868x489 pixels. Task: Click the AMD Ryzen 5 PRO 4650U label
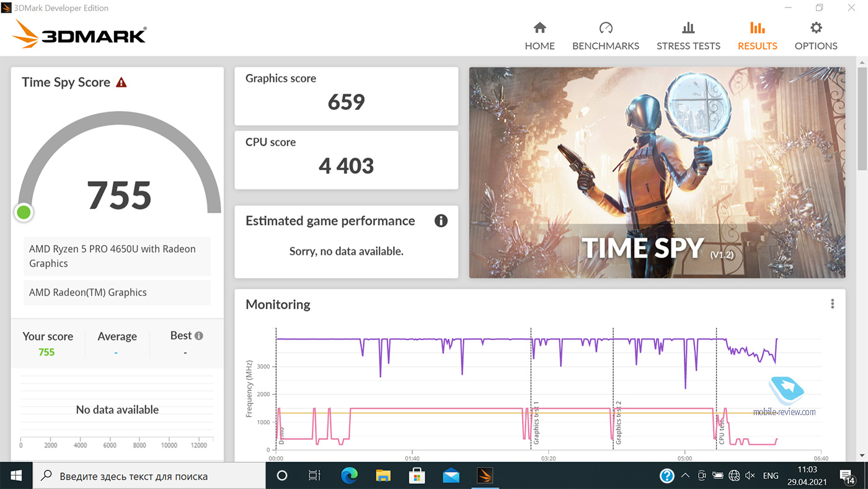click(x=117, y=256)
